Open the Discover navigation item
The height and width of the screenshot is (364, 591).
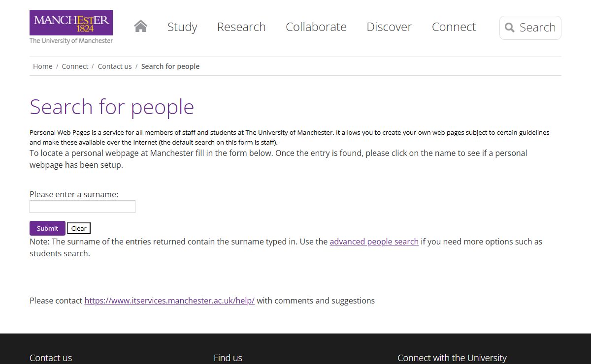click(389, 27)
